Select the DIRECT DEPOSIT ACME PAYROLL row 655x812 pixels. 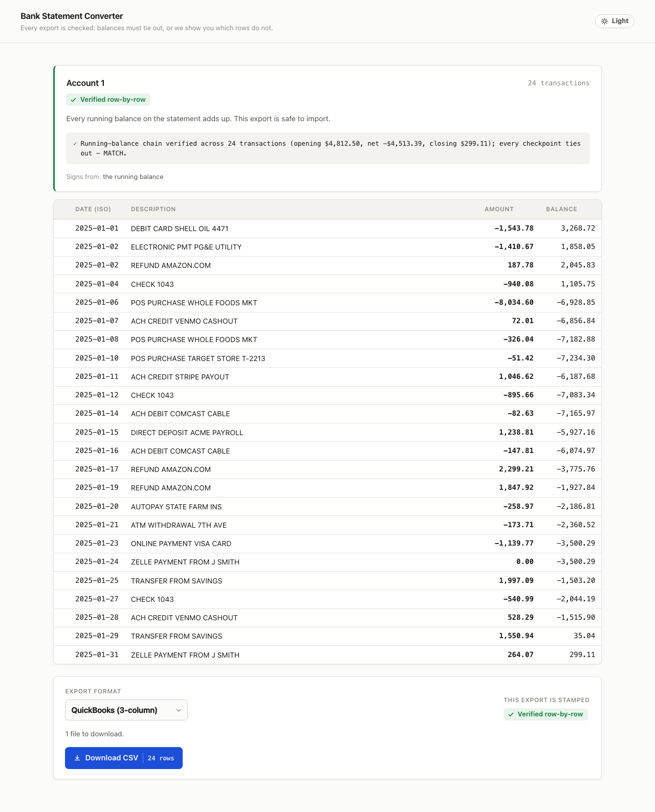(327, 433)
